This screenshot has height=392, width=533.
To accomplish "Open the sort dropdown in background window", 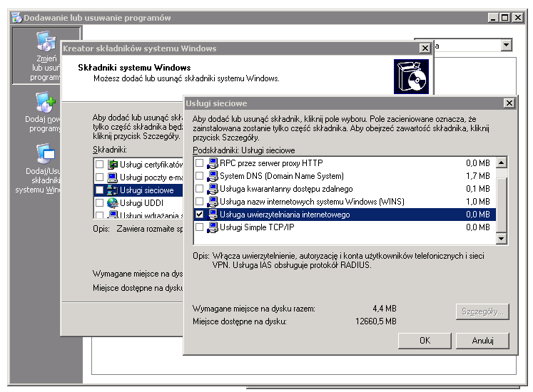I will pyautogui.click(x=506, y=45).
